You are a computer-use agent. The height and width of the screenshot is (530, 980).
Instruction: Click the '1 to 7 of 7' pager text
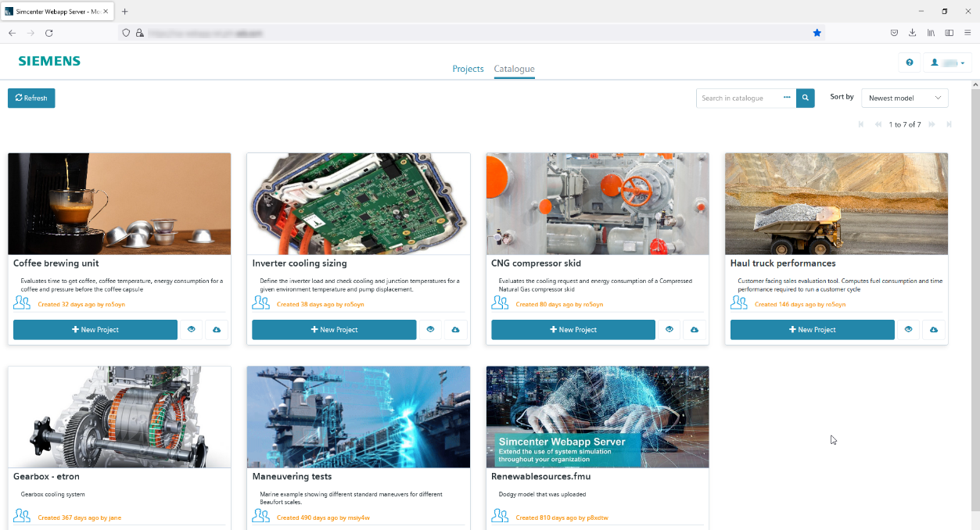905,124
